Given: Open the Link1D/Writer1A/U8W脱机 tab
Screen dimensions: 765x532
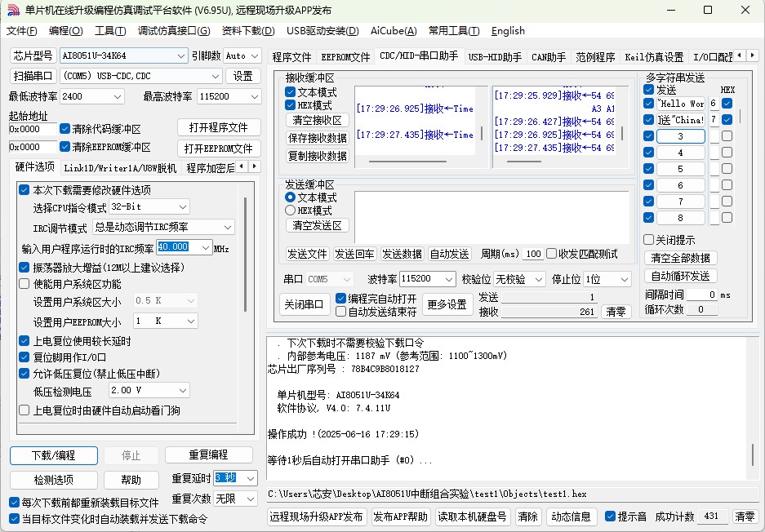Looking at the screenshot, I should point(120,168).
